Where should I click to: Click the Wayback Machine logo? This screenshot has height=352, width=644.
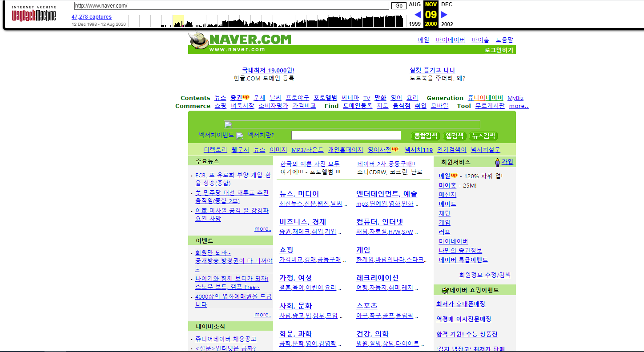coord(34,14)
